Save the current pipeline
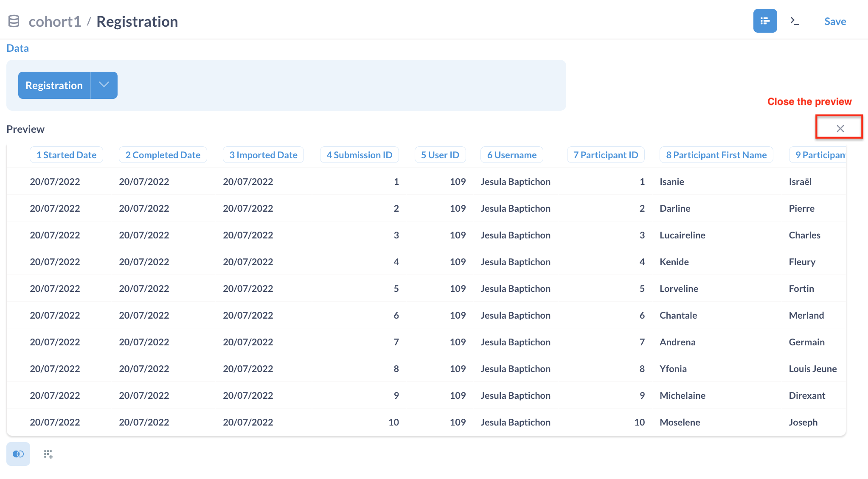 click(x=834, y=21)
